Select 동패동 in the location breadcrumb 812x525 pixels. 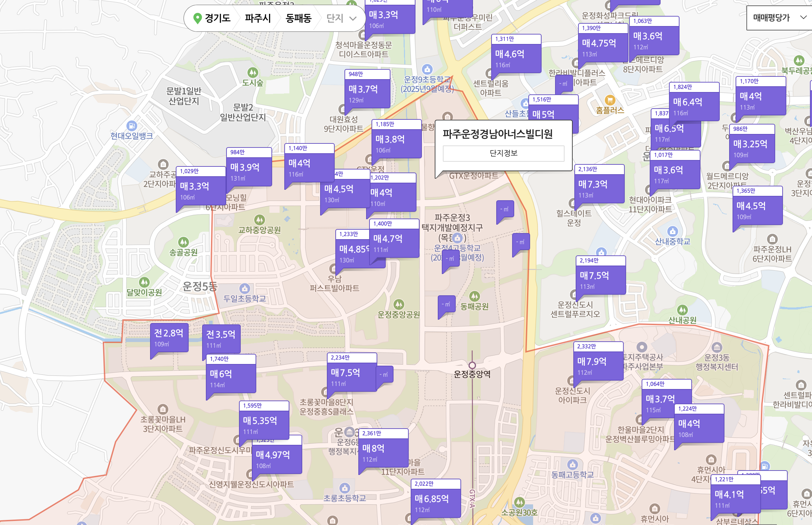298,18
